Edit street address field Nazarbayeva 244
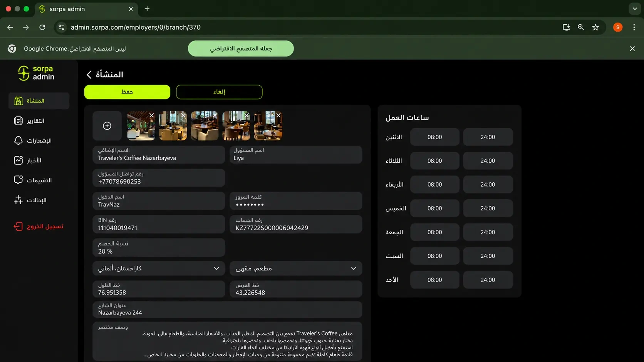 point(227,309)
